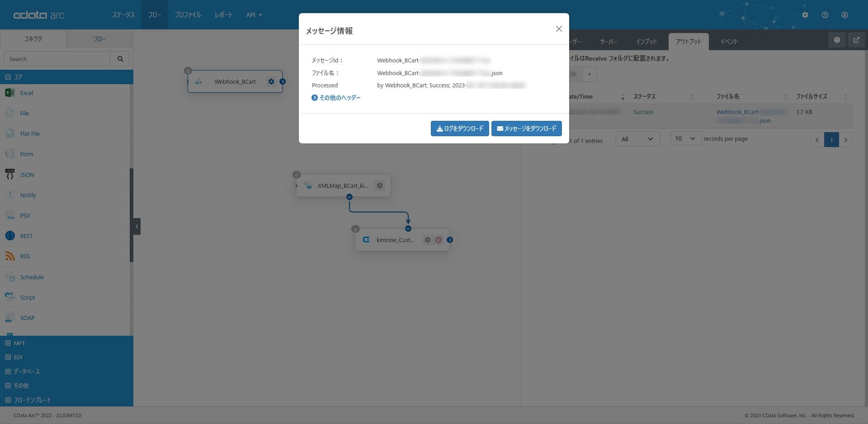Open records per page dropdown
Viewport: 868px width, 424px height.
point(686,138)
